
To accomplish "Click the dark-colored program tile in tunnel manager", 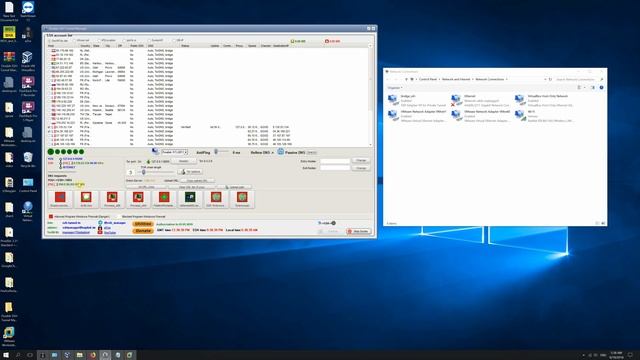I will coord(190,199).
